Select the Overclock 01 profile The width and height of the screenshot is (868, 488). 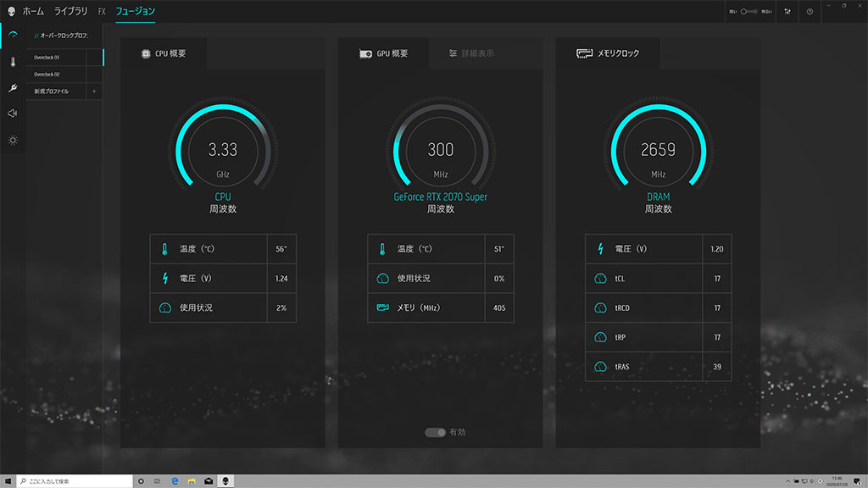57,58
